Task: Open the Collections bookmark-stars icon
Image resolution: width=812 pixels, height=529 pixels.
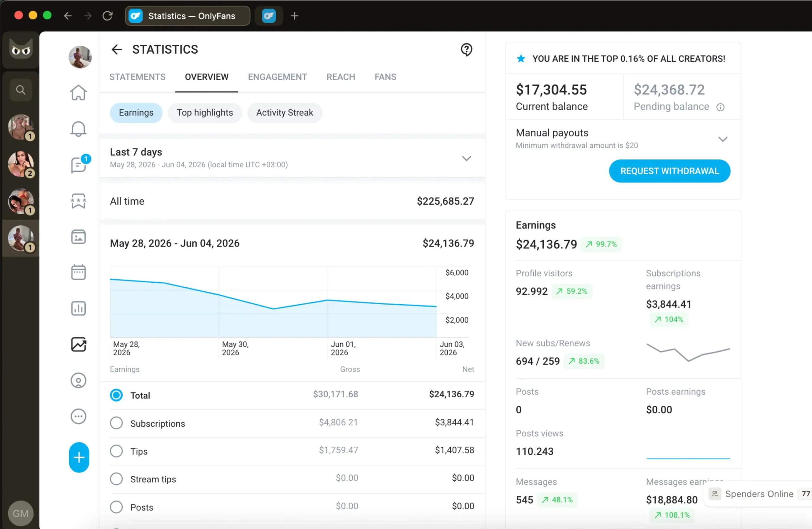Action: [x=78, y=201]
